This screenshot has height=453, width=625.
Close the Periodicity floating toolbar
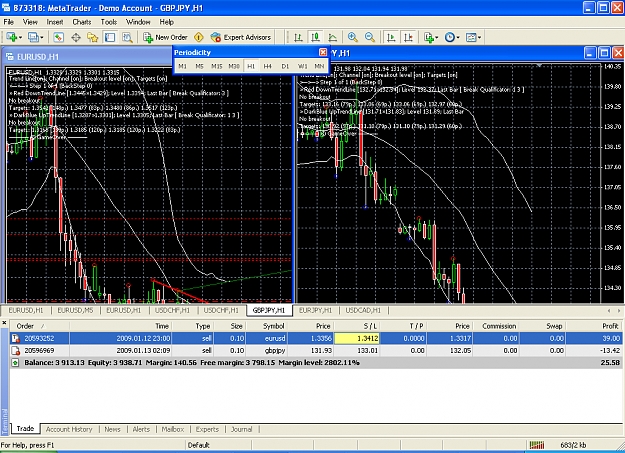point(323,52)
